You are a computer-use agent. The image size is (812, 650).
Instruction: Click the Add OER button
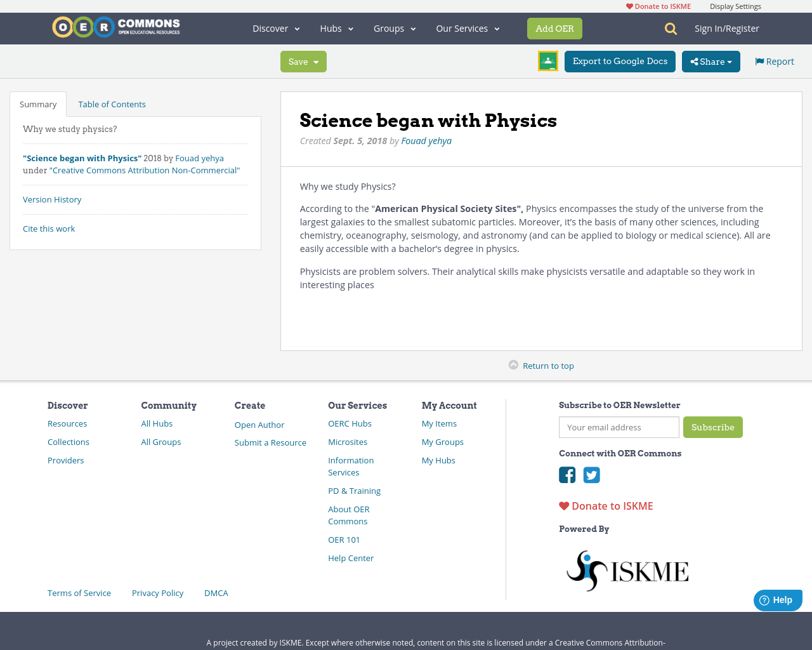click(554, 28)
